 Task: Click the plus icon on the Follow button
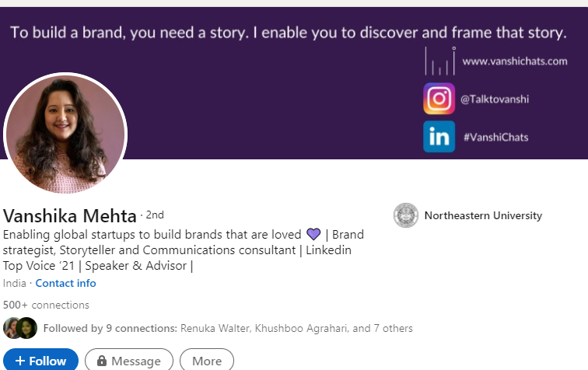(20, 361)
